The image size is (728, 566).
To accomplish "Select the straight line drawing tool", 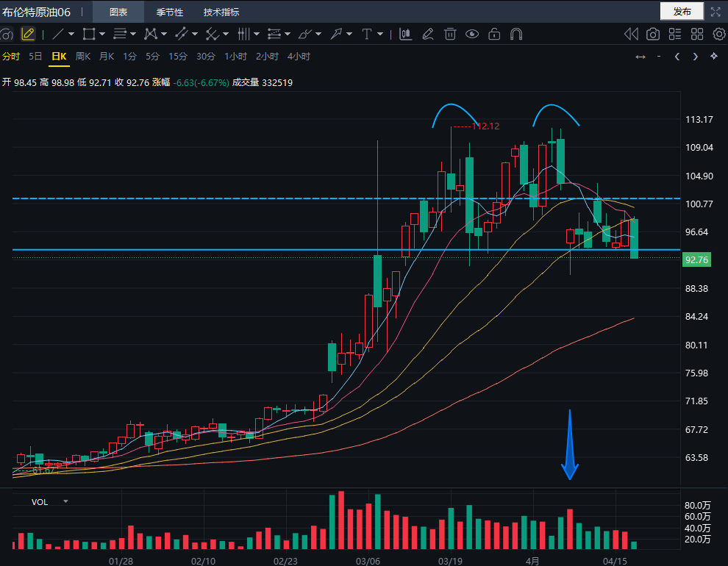I will pos(58,34).
